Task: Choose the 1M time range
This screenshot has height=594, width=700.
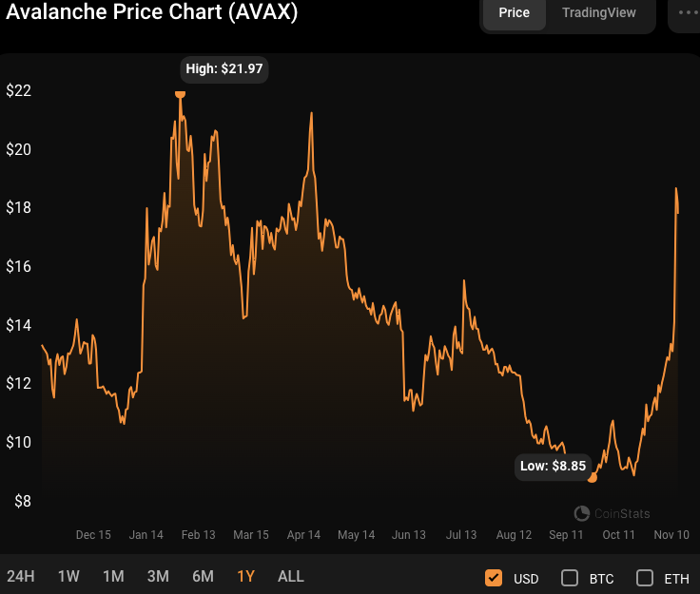Action: pyautogui.click(x=113, y=576)
